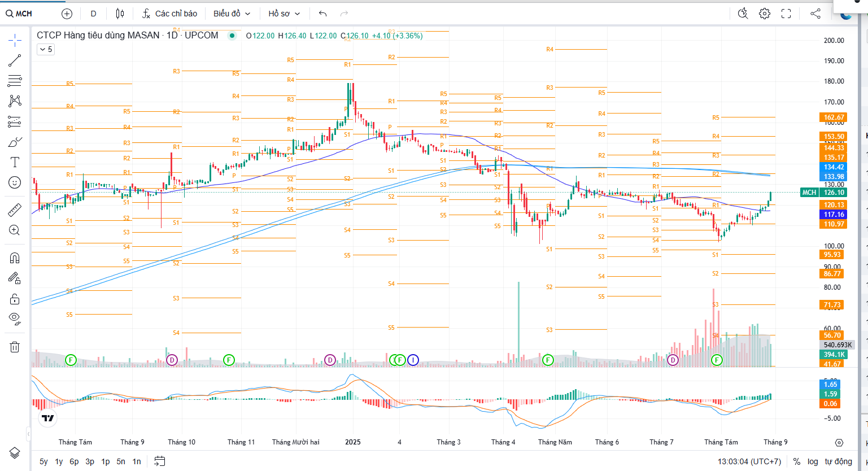This screenshot has height=471, width=868.
Task: Open the object tree layers panel
Action: 15,453
